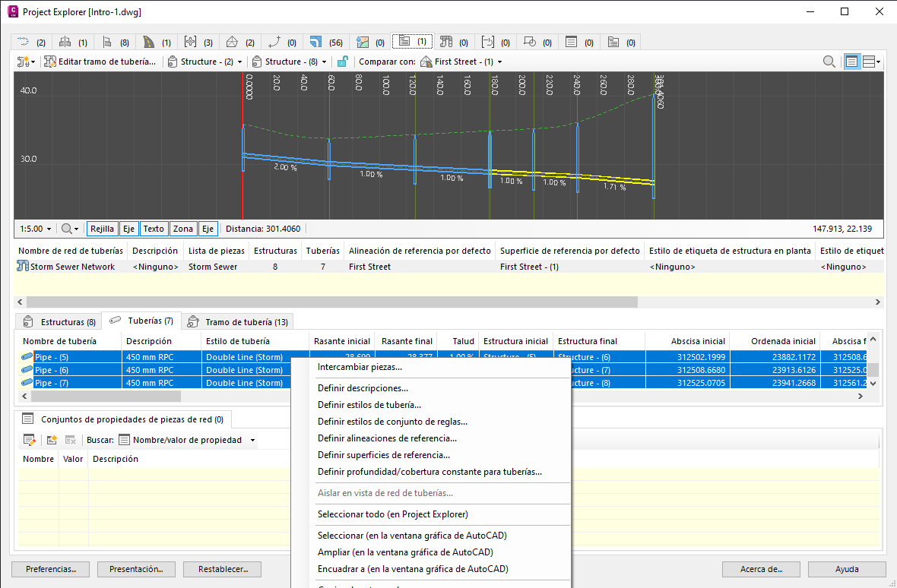Toggle the Eje button after Zona
The height and width of the screenshot is (588, 897).
208,229
